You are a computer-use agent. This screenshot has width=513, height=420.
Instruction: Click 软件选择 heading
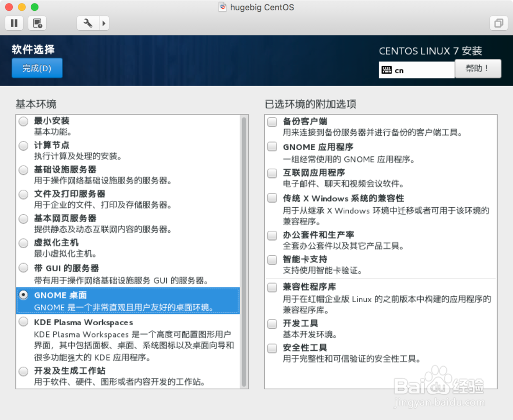tap(33, 49)
